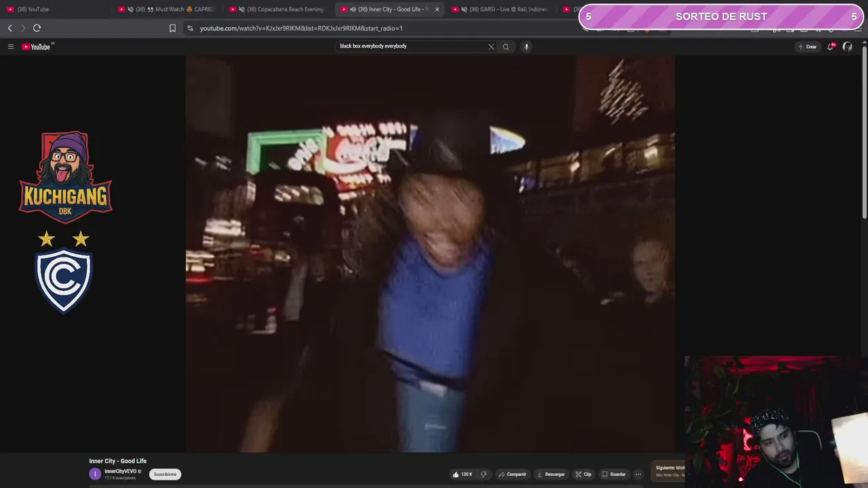Viewport: 868px width, 488px height.
Task: Dislike the video with thumbs down
Action: [484, 474]
